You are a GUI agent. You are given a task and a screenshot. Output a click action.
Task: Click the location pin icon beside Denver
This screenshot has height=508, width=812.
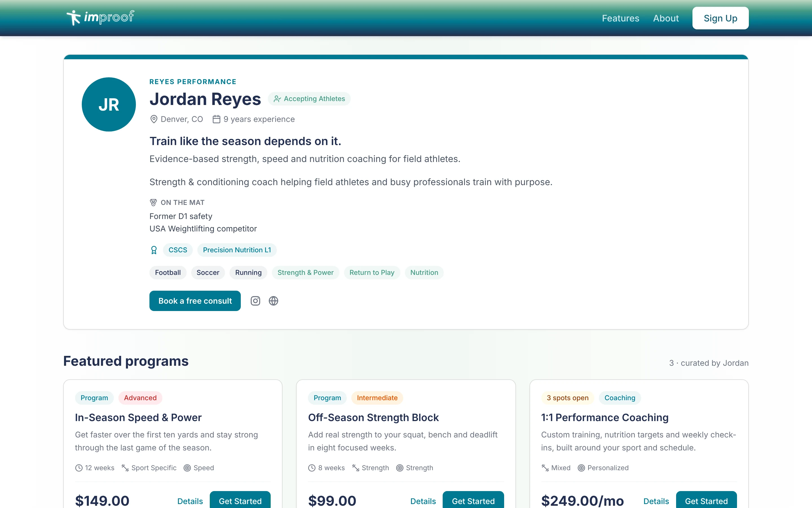154,119
